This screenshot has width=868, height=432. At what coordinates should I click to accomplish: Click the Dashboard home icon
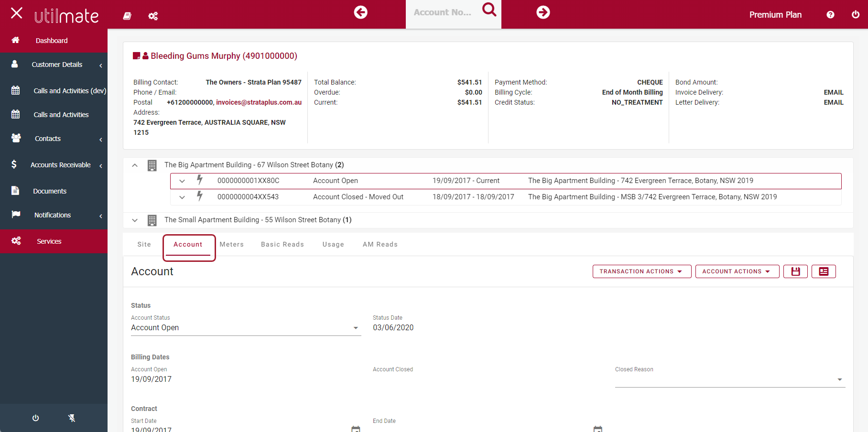[15, 40]
